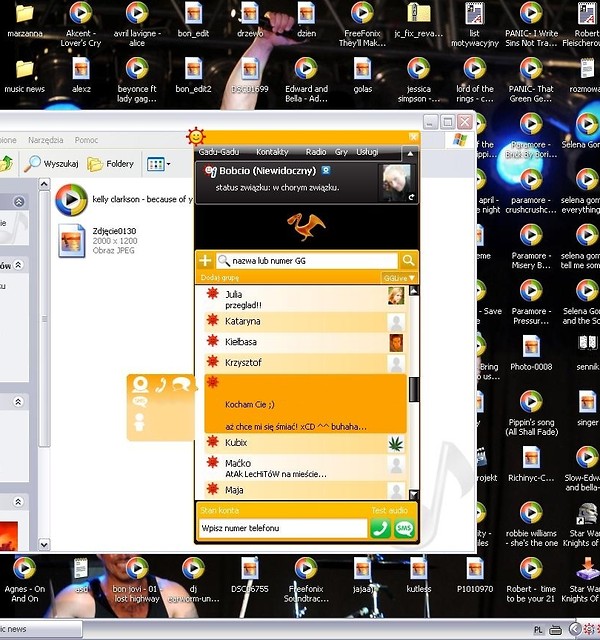Click the pterodactyl logo banner
The height and width of the screenshot is (640, 600).
[306, 227]
